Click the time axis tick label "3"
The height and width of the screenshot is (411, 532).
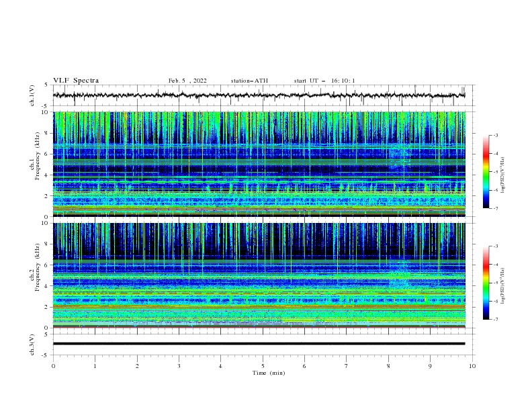click(179, 366)
